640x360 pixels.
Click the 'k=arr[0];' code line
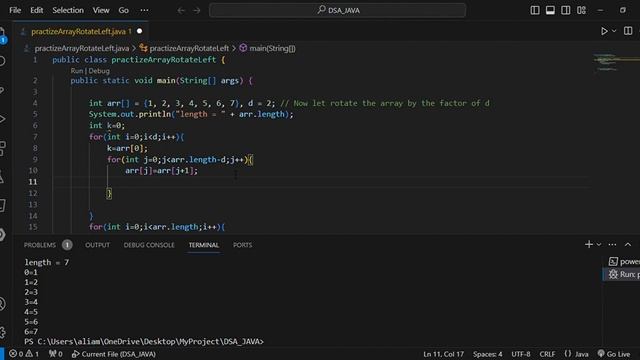(x=127, y=148)
